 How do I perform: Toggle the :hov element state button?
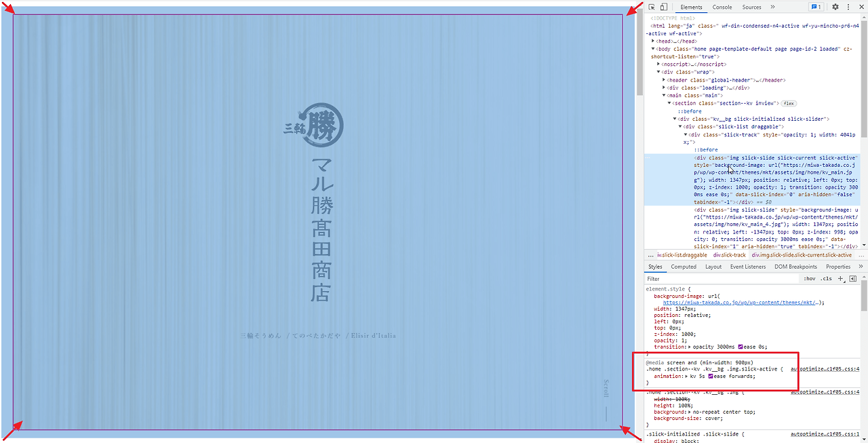click(x=809, y=279)
